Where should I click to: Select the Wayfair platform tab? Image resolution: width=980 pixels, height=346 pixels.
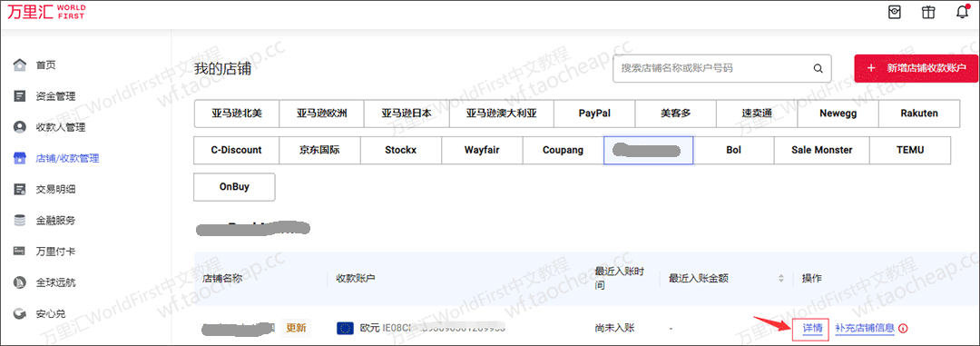[482, 150]
